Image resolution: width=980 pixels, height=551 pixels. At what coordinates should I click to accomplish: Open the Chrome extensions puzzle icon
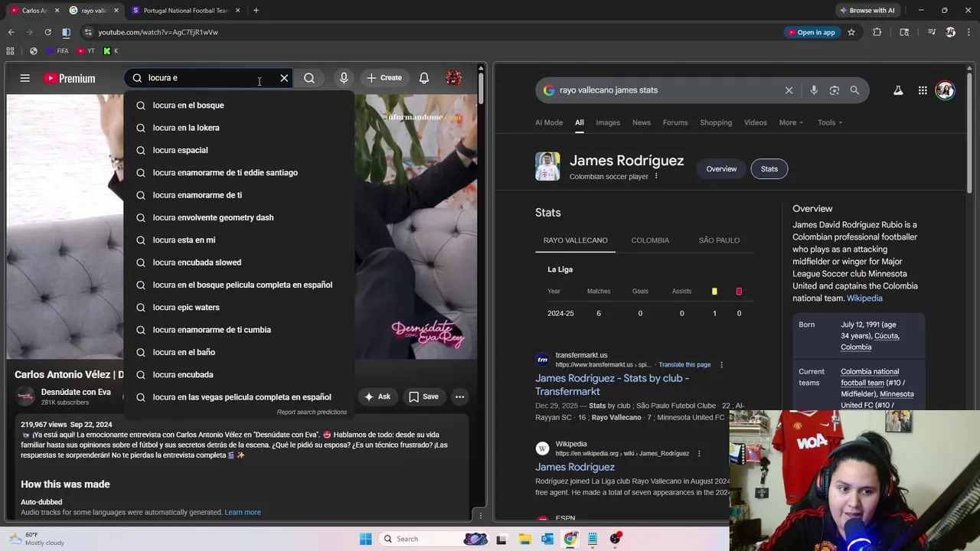pos(877,32)
